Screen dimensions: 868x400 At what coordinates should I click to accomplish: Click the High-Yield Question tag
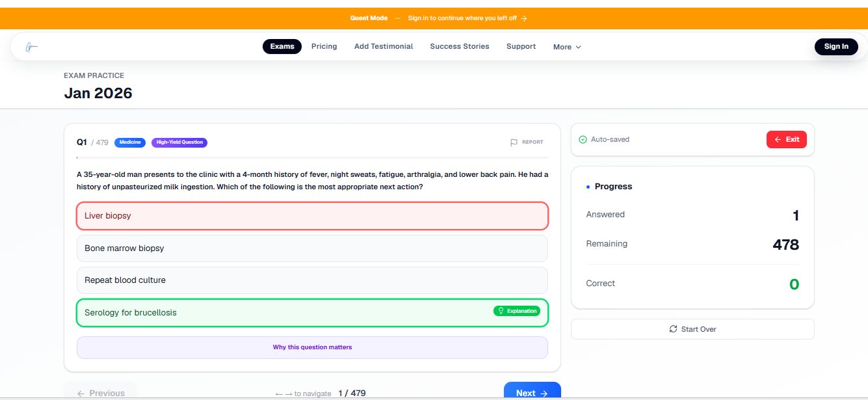(179, 142)
